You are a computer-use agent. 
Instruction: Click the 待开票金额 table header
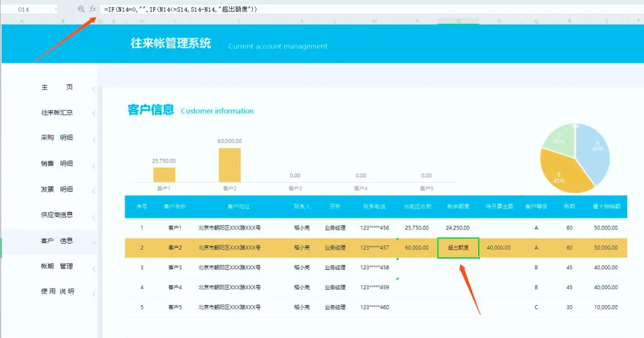[500, 207]
